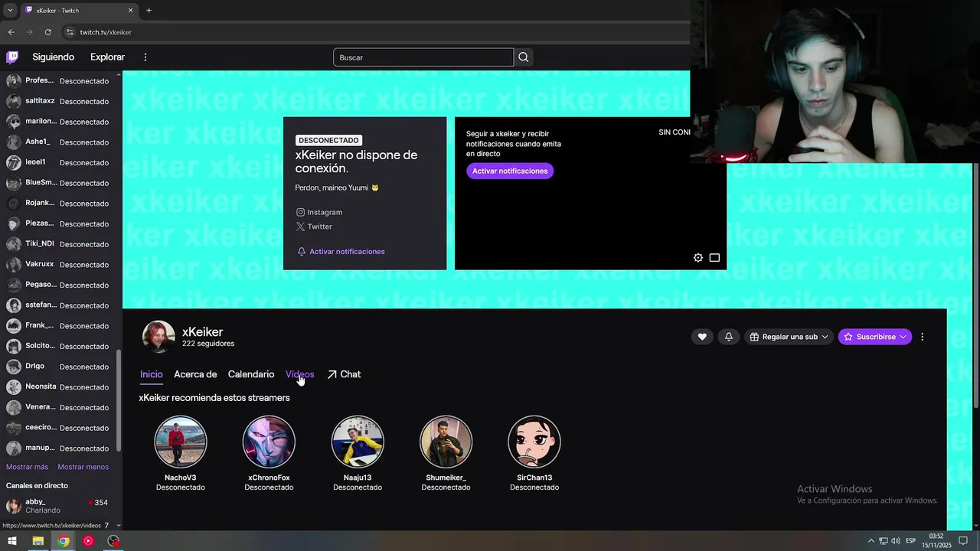Click the red play-button taskbar icon
The height and width of the screenshot is (551, 980).
(89, 541)
